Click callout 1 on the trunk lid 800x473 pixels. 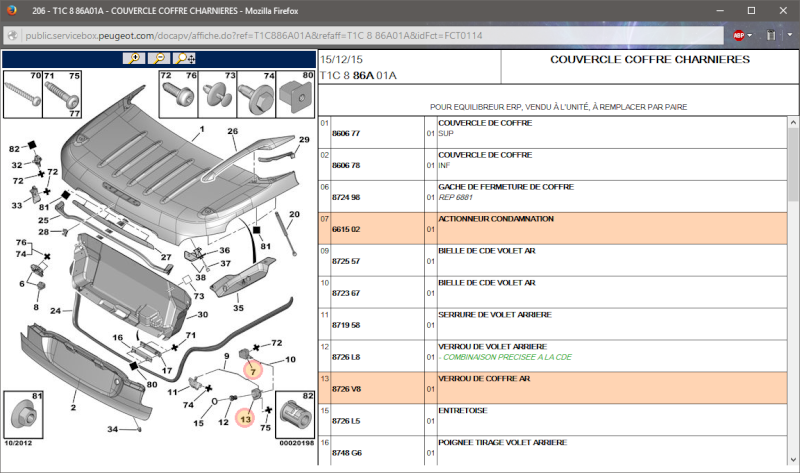tap(202, 129)
